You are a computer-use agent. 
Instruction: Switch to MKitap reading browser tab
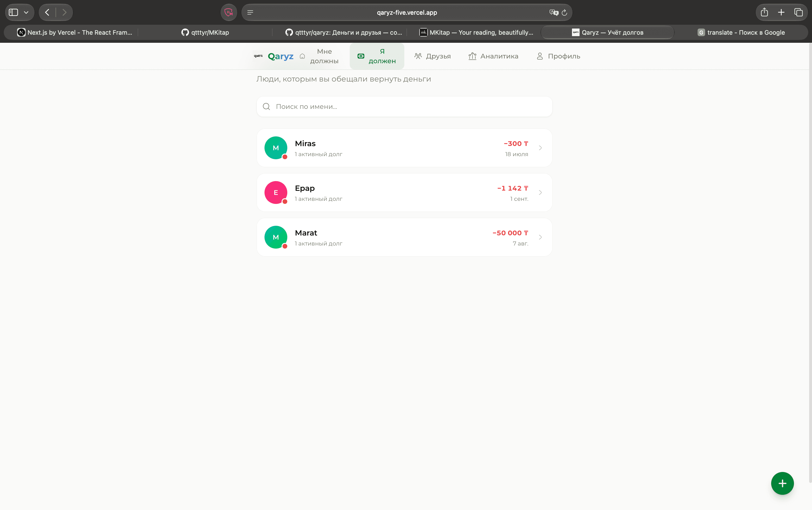point(476,32)
